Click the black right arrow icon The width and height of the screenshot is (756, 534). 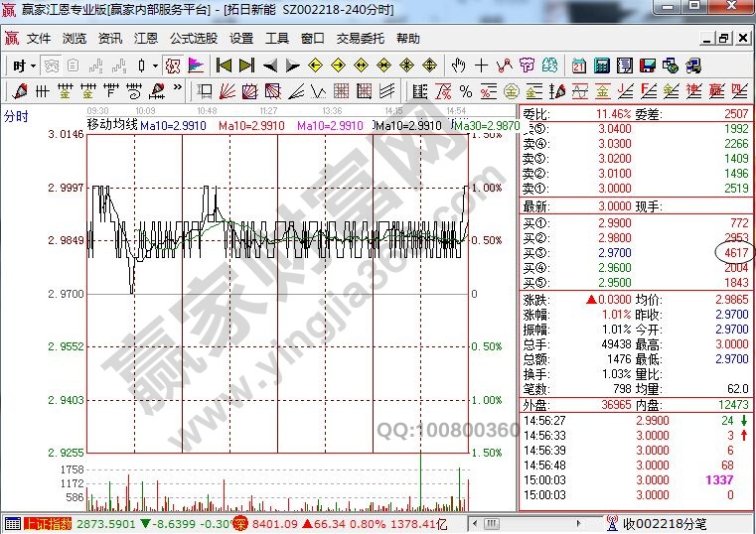click(293, 66)
